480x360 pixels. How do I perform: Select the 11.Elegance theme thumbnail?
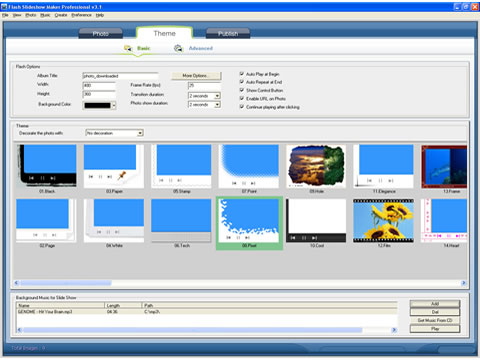pos(384,166)
